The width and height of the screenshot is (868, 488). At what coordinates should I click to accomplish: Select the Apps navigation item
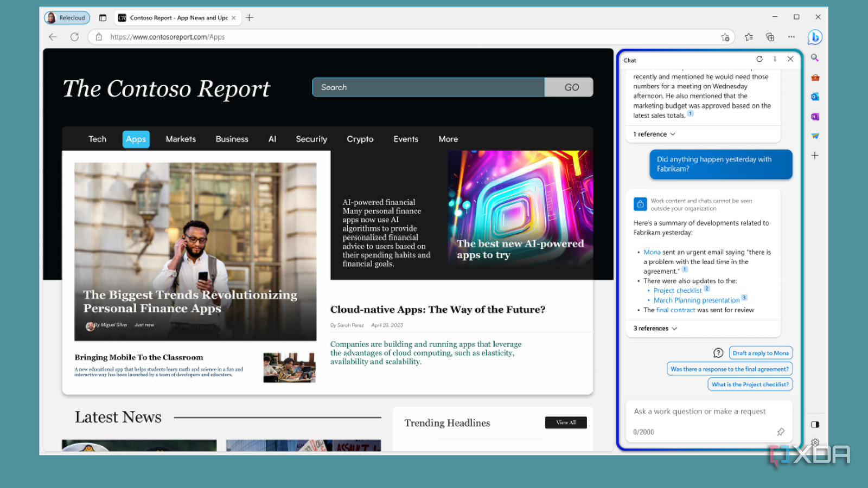click(x=136, y=139)
